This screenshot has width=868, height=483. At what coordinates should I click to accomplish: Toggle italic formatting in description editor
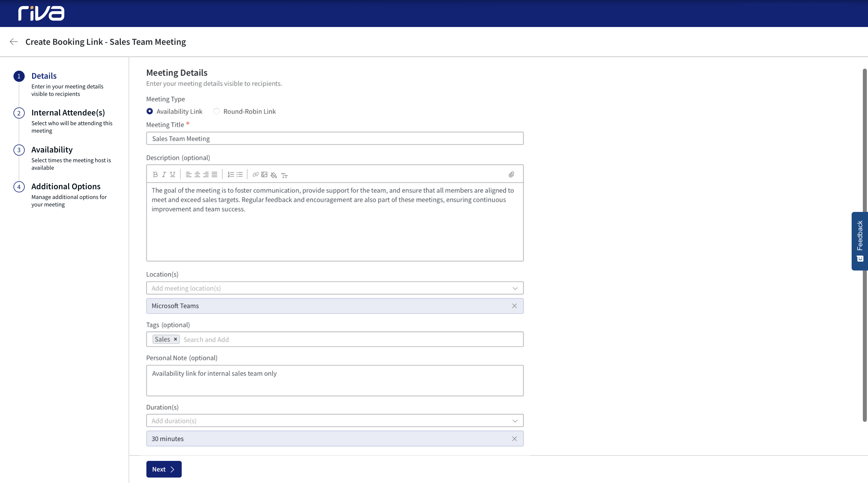coord(164,174)
